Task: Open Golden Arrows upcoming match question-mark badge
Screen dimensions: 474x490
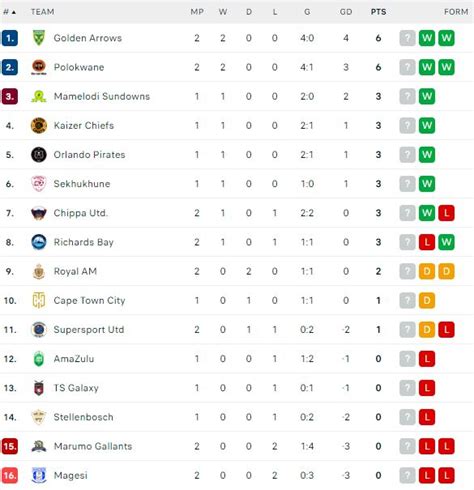Action: click(x=407, y=38)
